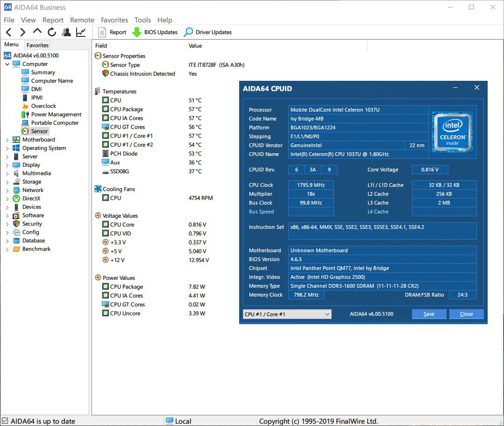Select the DMI tree item
The height and width of the screenshot is (426, 504).
[31, 89]
